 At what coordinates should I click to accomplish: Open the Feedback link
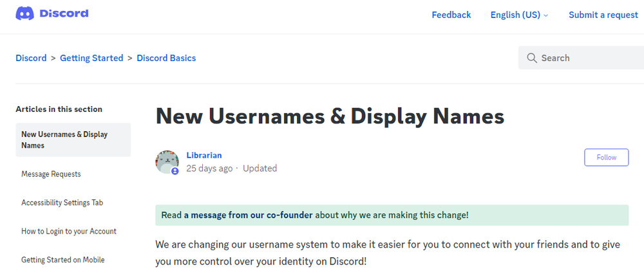point(451,15)
